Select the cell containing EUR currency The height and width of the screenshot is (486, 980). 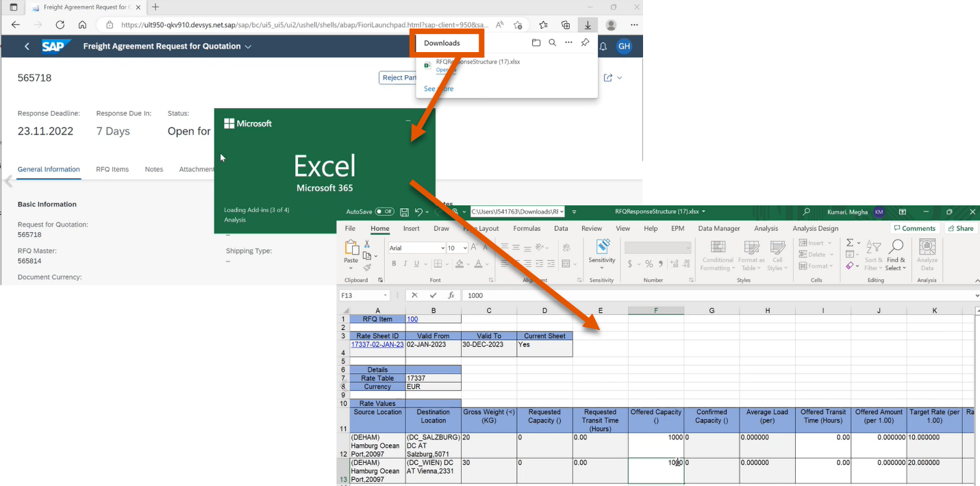pos(434,387)
